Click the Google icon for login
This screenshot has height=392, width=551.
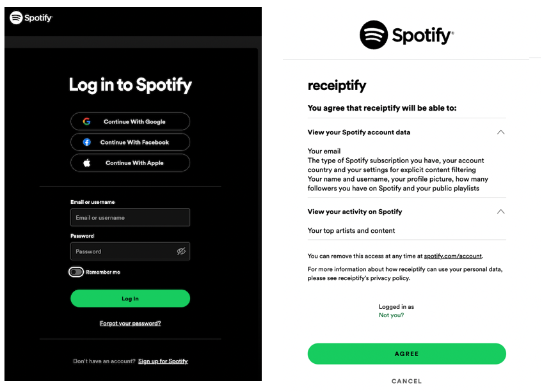86,122
